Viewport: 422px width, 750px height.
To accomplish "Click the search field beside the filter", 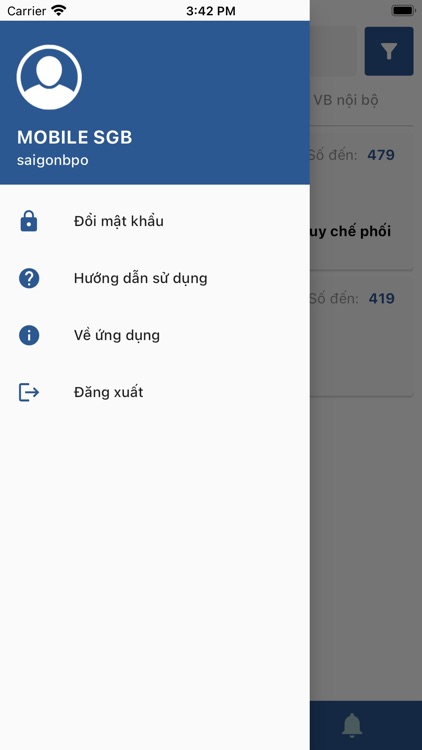I will 333,51.
